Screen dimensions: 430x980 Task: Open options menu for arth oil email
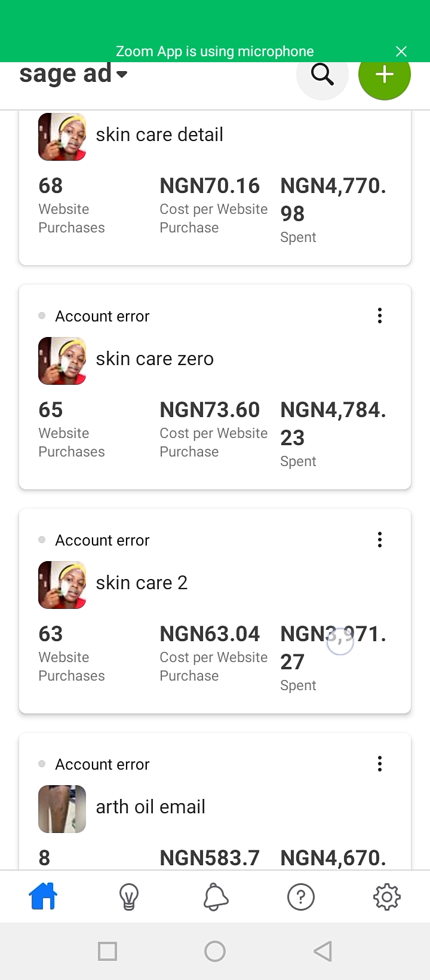tap(380, 764)
